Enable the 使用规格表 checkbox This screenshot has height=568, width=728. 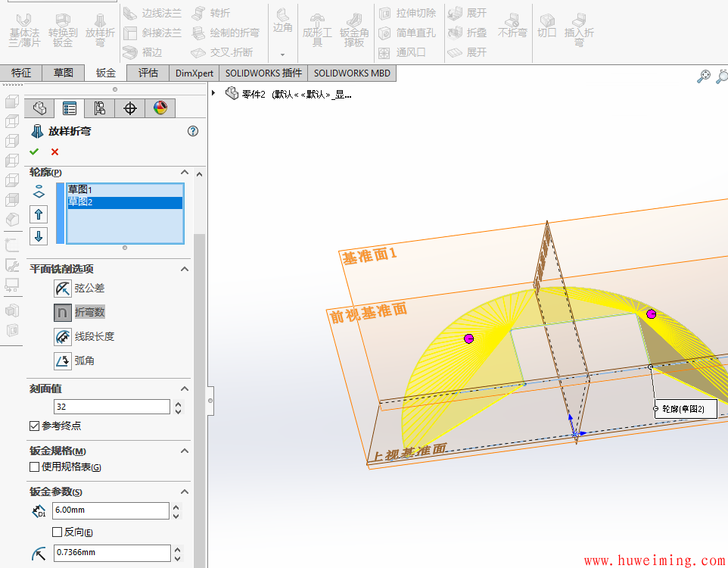[x=34, y=467]
